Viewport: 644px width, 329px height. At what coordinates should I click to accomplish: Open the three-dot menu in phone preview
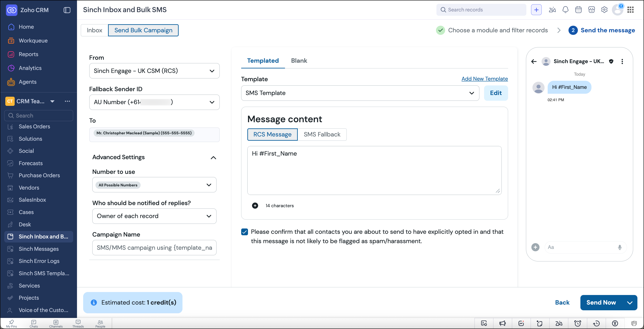click(622, 61)
